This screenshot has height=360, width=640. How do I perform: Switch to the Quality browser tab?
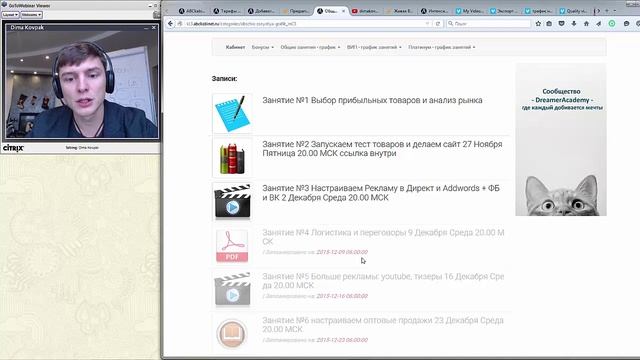click(x=573, y=11)
